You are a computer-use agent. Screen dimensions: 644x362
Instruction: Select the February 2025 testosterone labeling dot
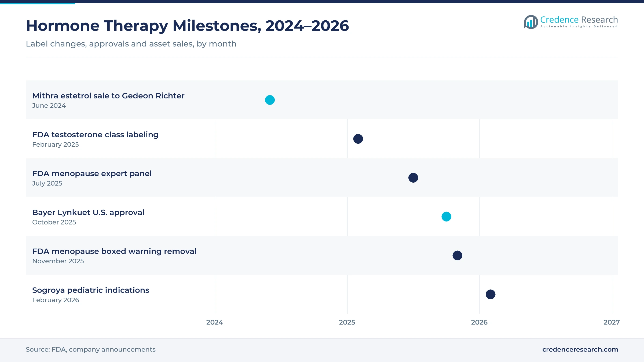tap(358, 139)
